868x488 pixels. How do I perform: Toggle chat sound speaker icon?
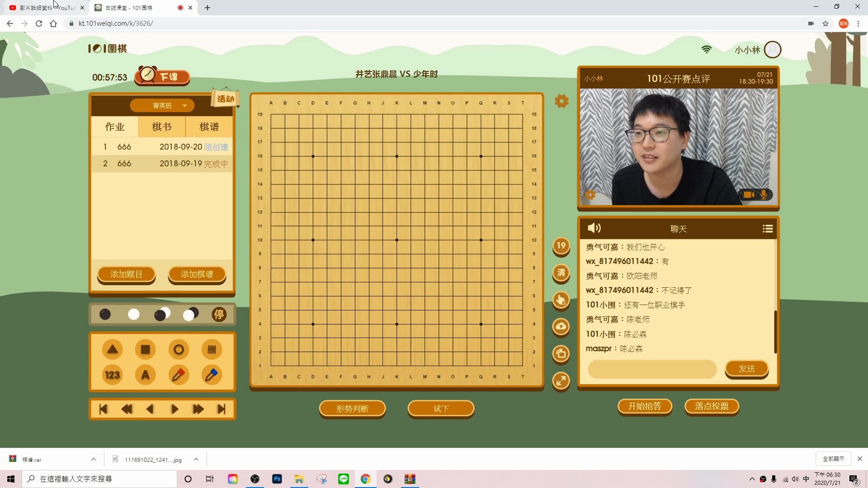(594, 228)
